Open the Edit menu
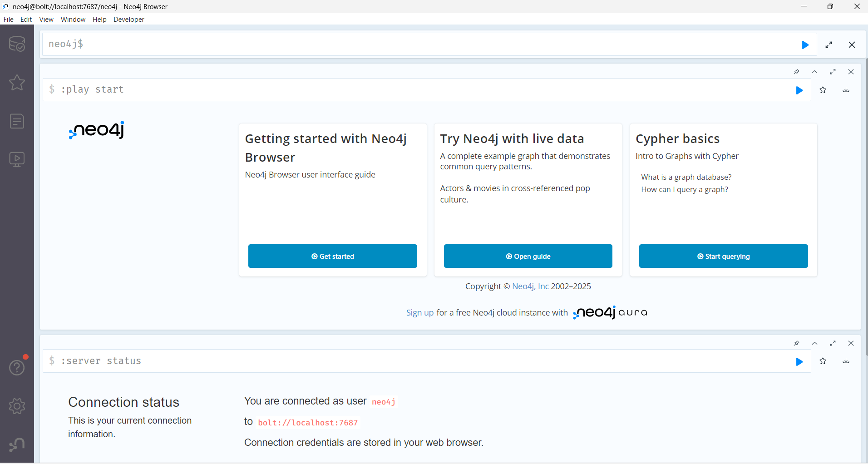868x464 pixels. (26, 20)
